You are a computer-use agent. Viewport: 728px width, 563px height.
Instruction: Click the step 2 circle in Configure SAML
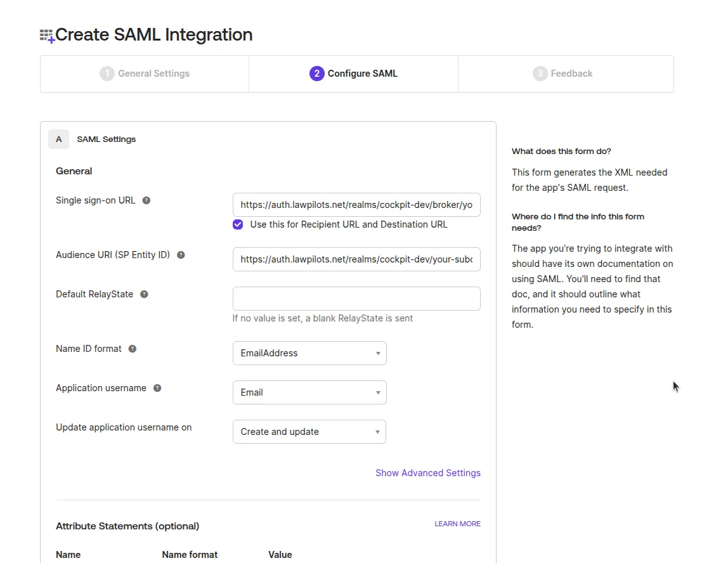point(316,74)
